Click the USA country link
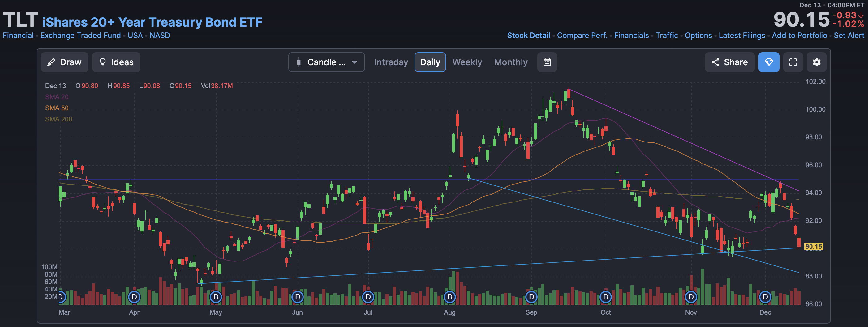The image size is (868, 327). pyautogui.click(x=135, y=35)
